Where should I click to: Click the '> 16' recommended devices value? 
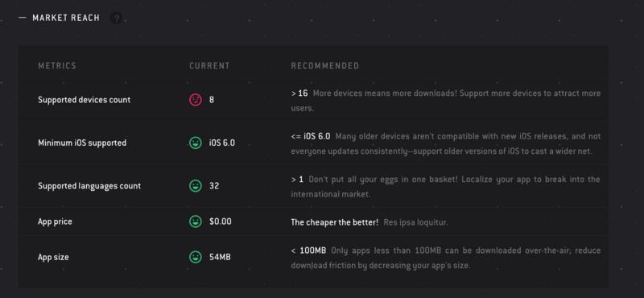(x=299, y=93)
